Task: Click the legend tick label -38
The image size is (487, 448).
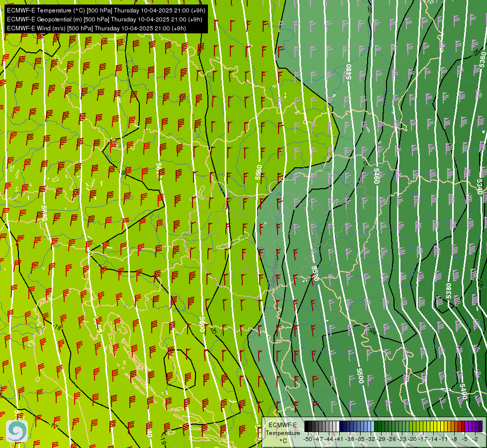Action: pos(350,439)
